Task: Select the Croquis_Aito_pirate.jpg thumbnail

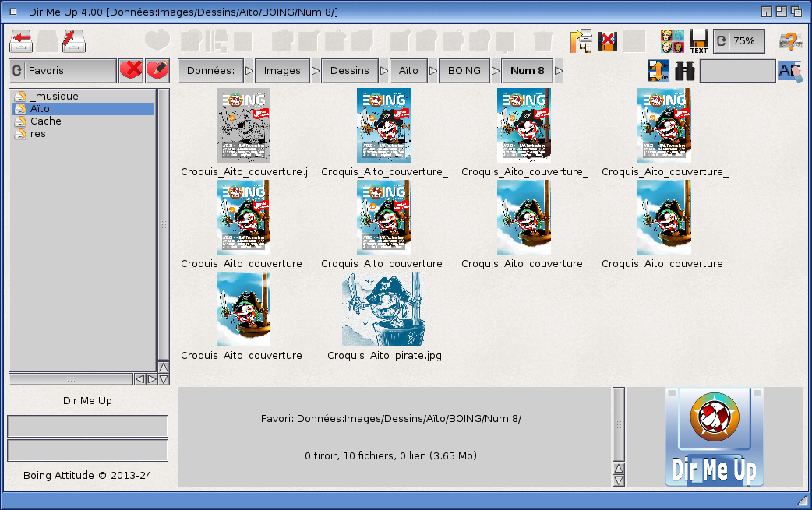Action: pos(384,310)
